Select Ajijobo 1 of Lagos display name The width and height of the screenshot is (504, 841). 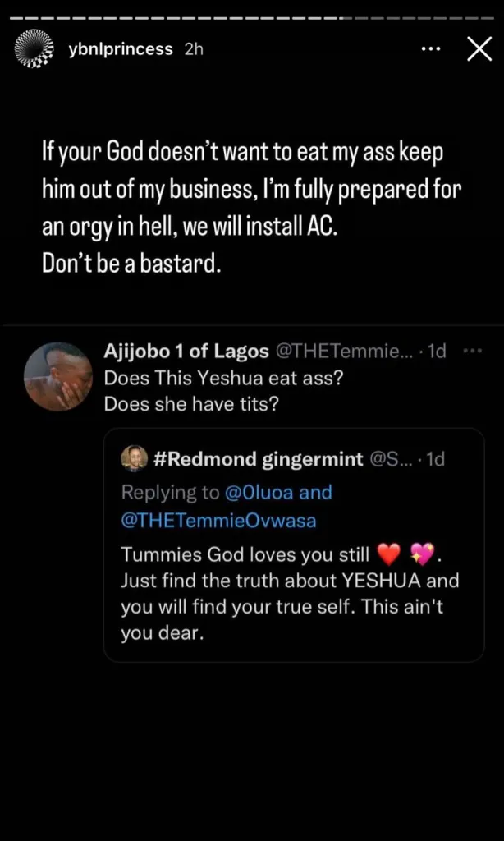(186, 352)
